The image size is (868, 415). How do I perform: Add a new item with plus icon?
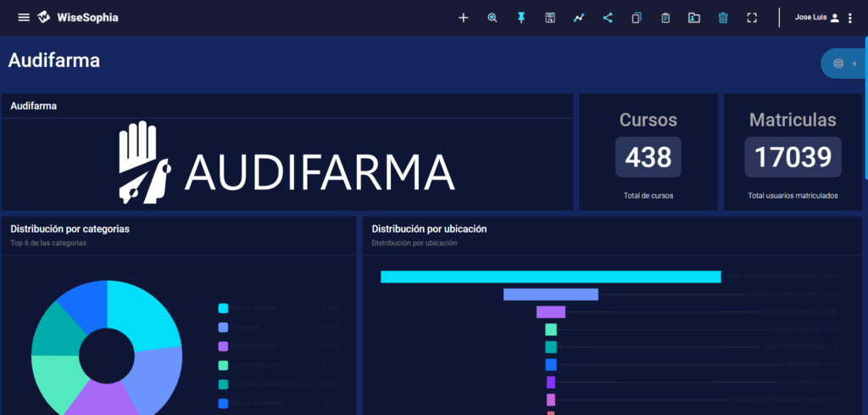tap(464, 18)
